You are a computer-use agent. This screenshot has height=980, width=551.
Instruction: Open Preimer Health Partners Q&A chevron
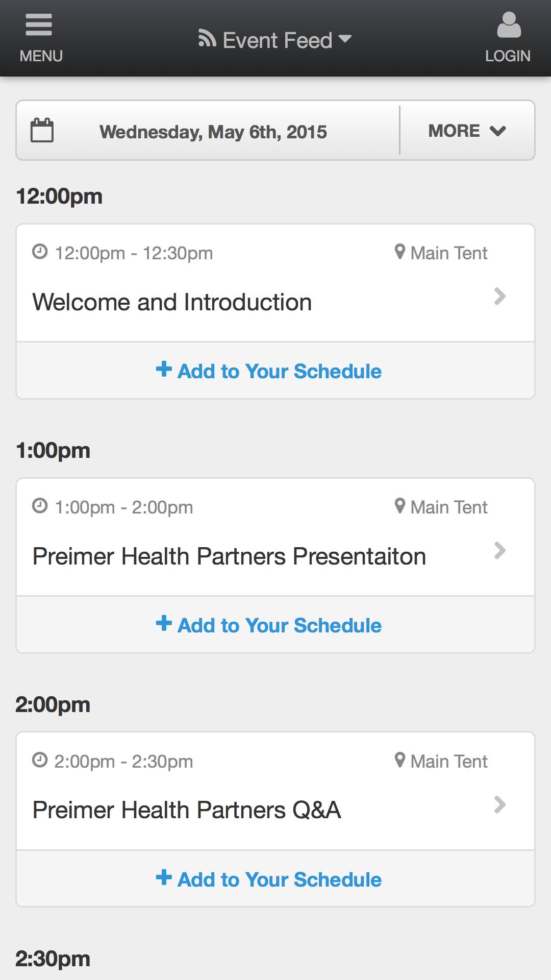[500, 805]
